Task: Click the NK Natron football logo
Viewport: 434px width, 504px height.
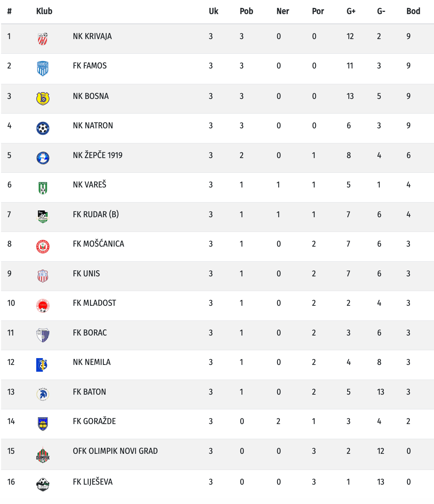Action: point(43,128)
